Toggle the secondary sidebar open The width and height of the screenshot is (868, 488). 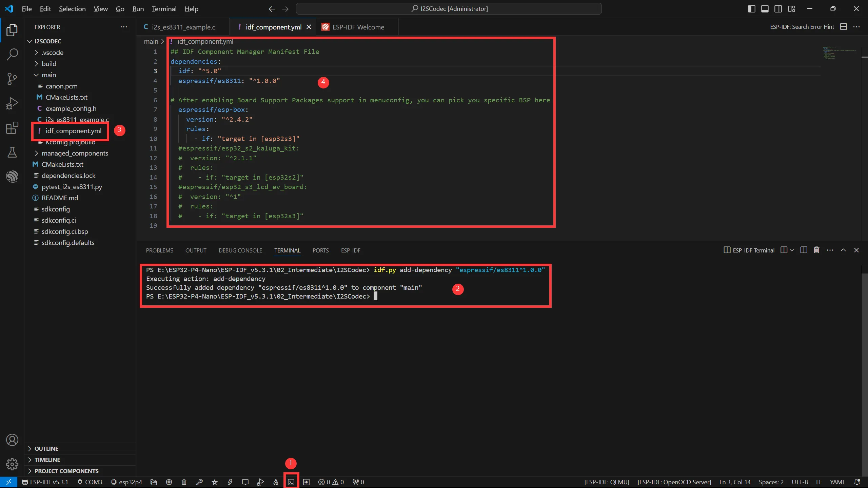(x=778, y=8)
